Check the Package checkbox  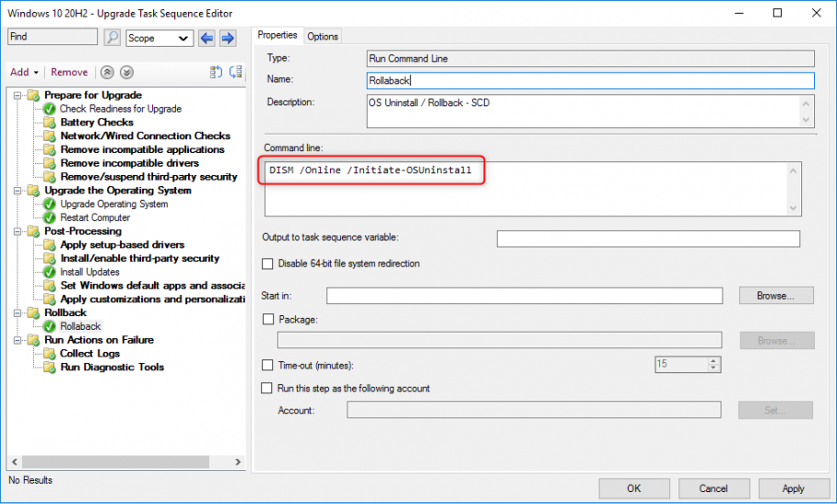268,319
